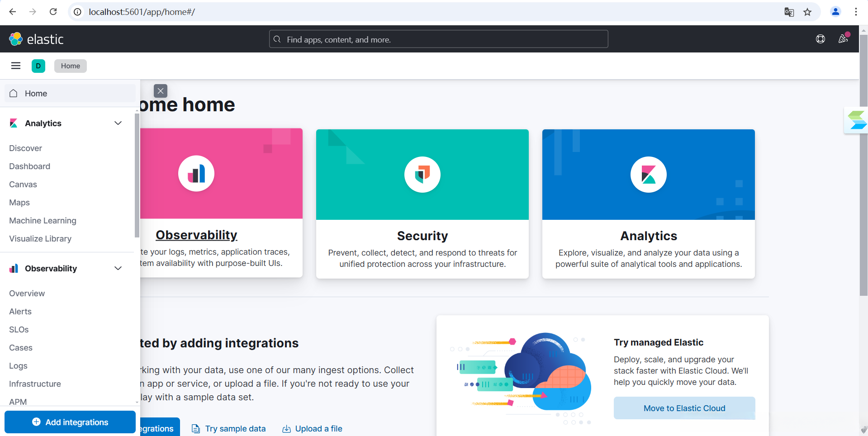Open the space selector D avatar

[38, 66]
